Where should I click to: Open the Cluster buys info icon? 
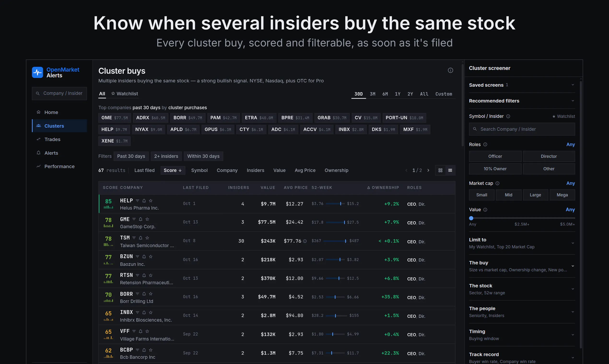pos(450,70)
